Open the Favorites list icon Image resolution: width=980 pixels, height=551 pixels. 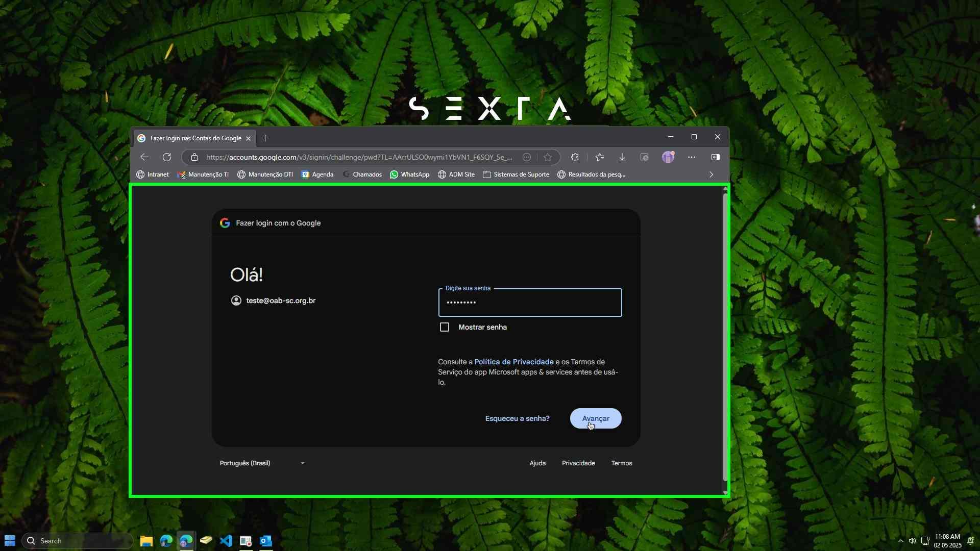coord(600,157)
